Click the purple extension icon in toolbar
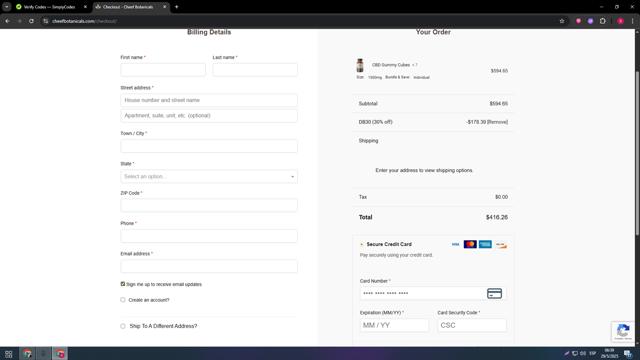 click(x=590, y=21)
